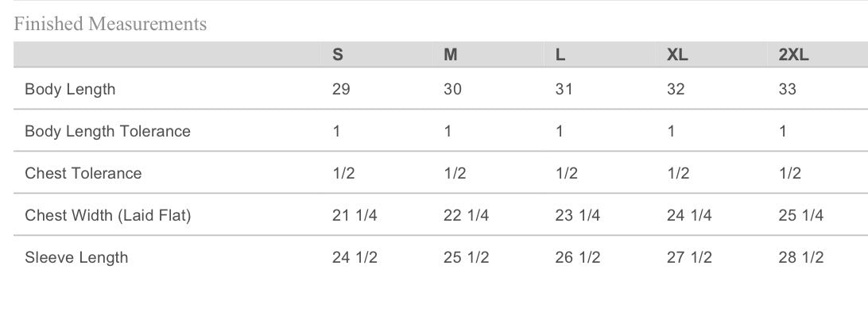Image resolution: width=868 pixels, height=327 pixels.
Task: Click Chest Width value 24 1/4 for XL
Action: (x=689, y=216)
